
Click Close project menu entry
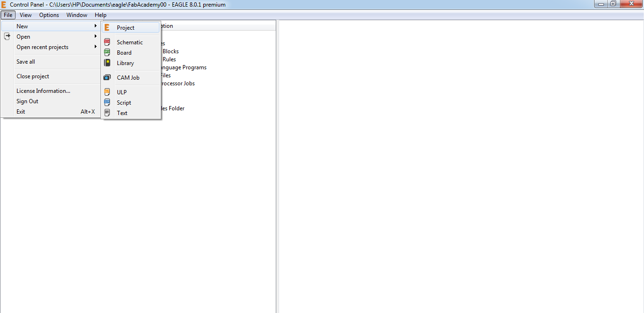tap(51, 76)
